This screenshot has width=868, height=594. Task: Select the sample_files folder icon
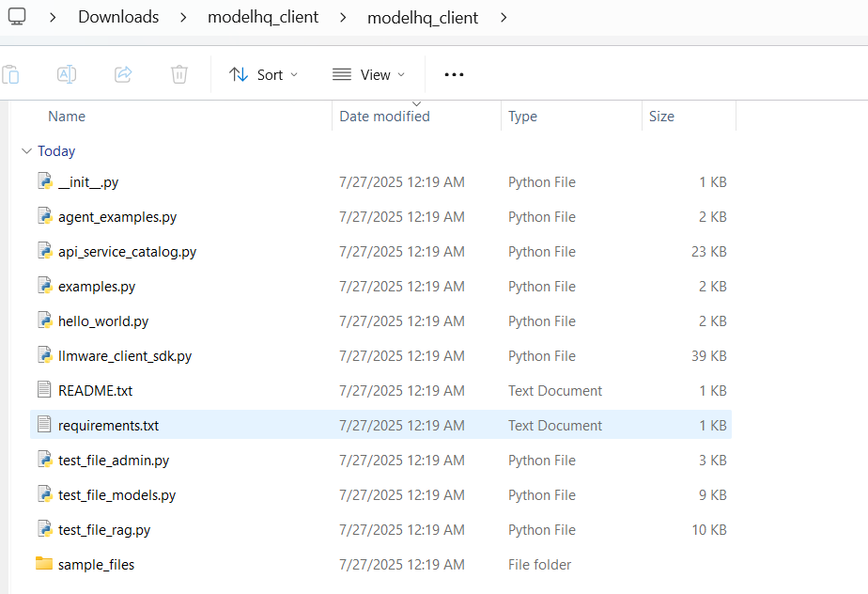(x=44, y=564)
